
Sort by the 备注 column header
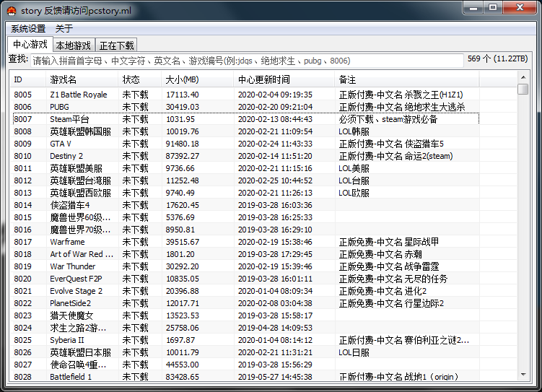point(407,80)
